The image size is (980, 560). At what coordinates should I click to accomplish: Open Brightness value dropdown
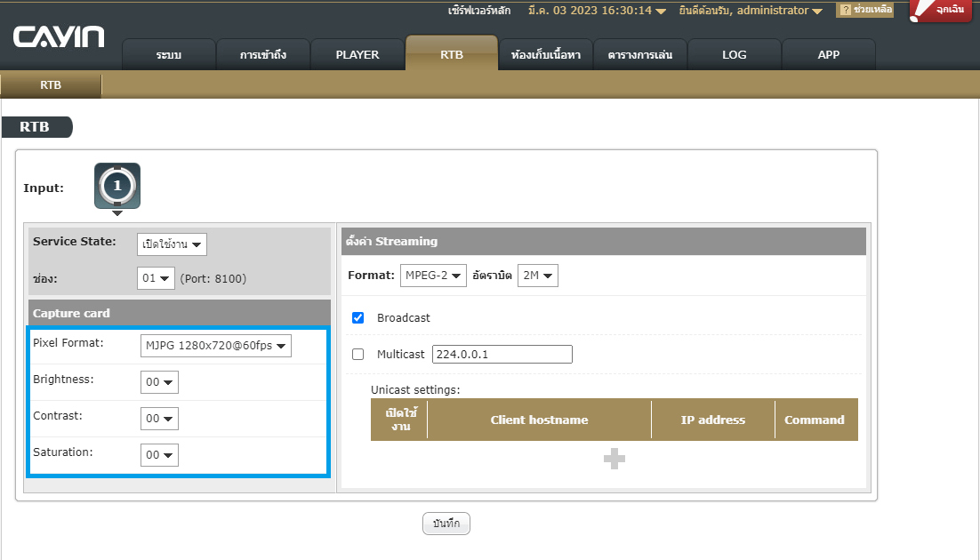[159, 382]
